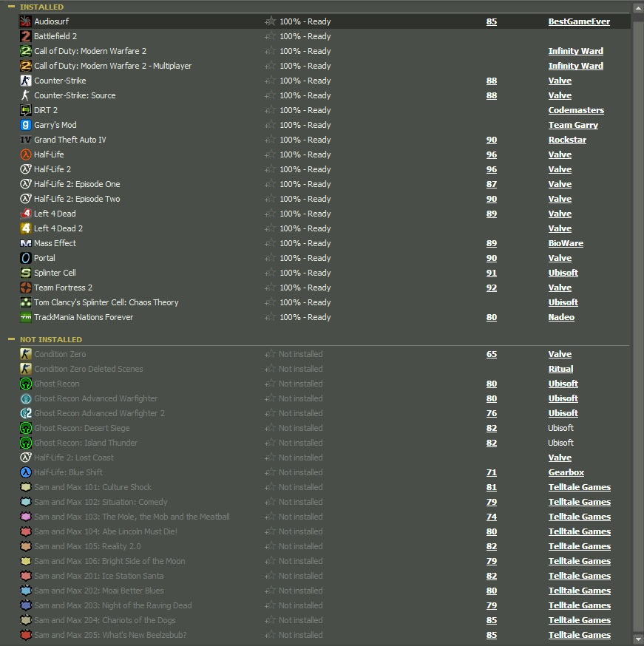Click the Audiosurf game icon
Viewport: 644px width, 646px height.
[x=26, y=21]
